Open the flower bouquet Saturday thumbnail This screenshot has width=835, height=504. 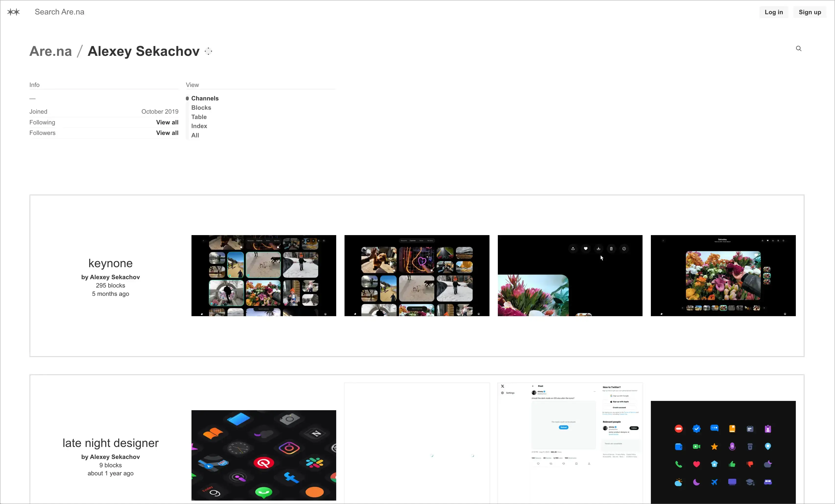tap(723, 276)
